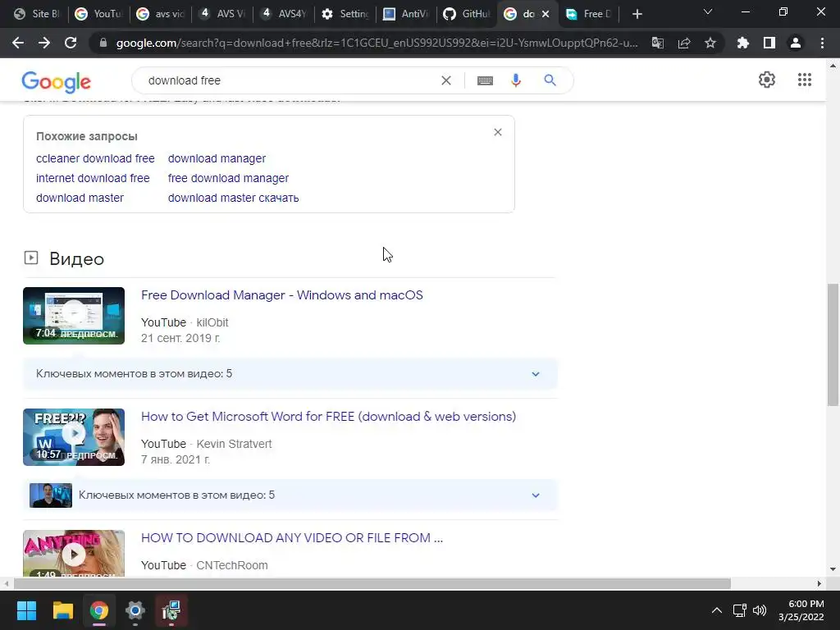Switch to the Free D tab
Viewport: 840px width, 630px height.
point(589,14)
